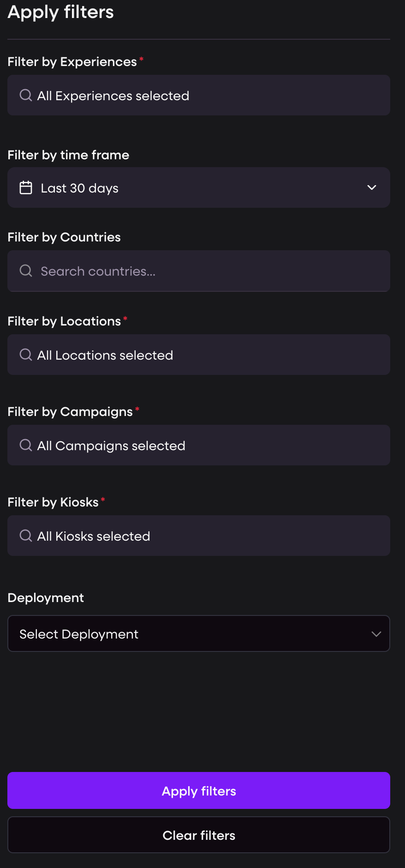Click the 'Deployment' section label
The height and width of the screenshot is (868, 405).
coord(46,598)
